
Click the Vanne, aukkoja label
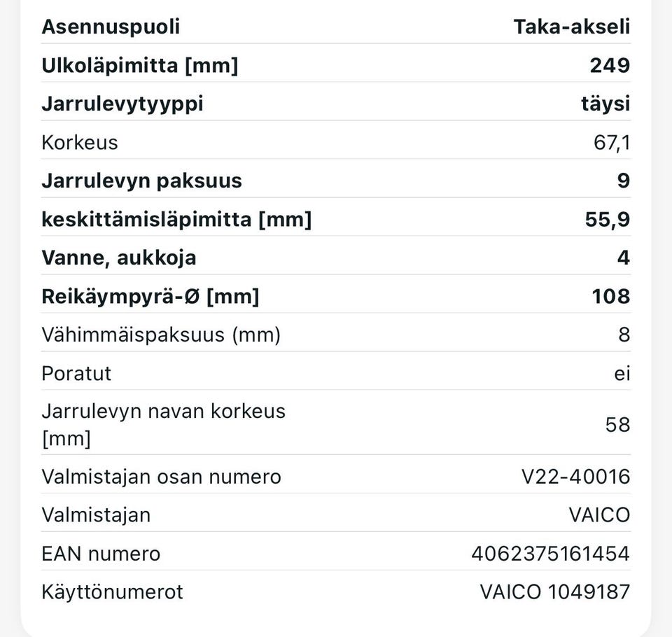click(118, 258)
